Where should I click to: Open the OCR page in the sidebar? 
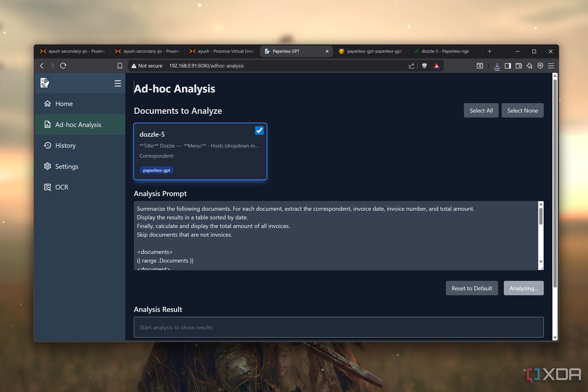(x=80, y=187)
